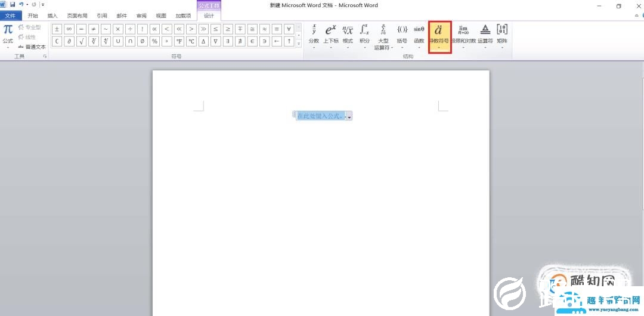The width and height of the screenshot is (644, 316).
Task: Insert the less-than-or-equal (≤) symbol
Action: [216, 29]
